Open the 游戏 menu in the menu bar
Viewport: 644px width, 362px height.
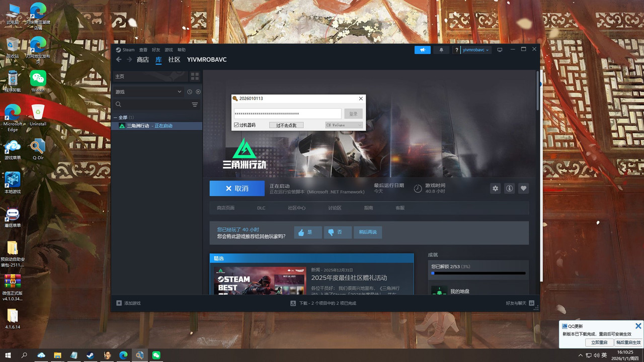pyautogui.click(x=169, y=50)
